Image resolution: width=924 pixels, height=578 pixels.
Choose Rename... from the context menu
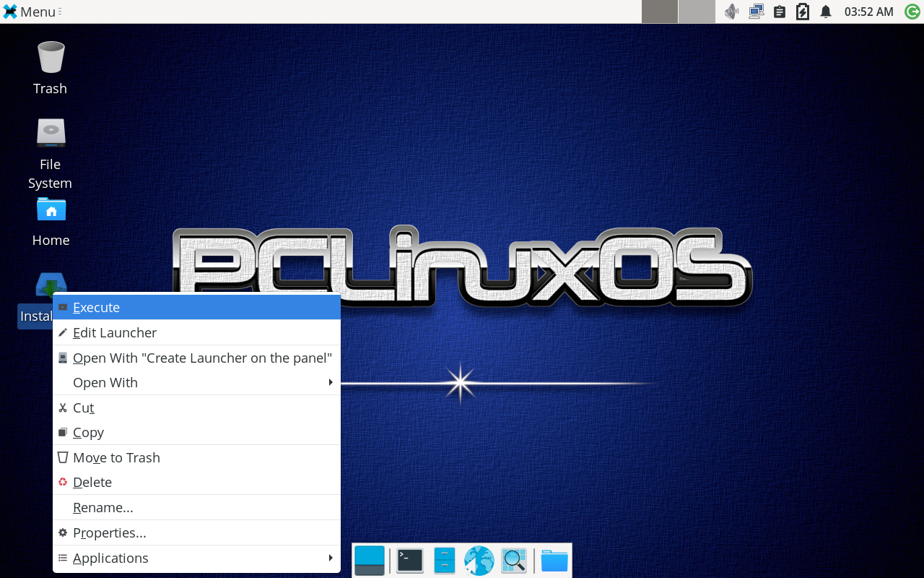(196, 507)
